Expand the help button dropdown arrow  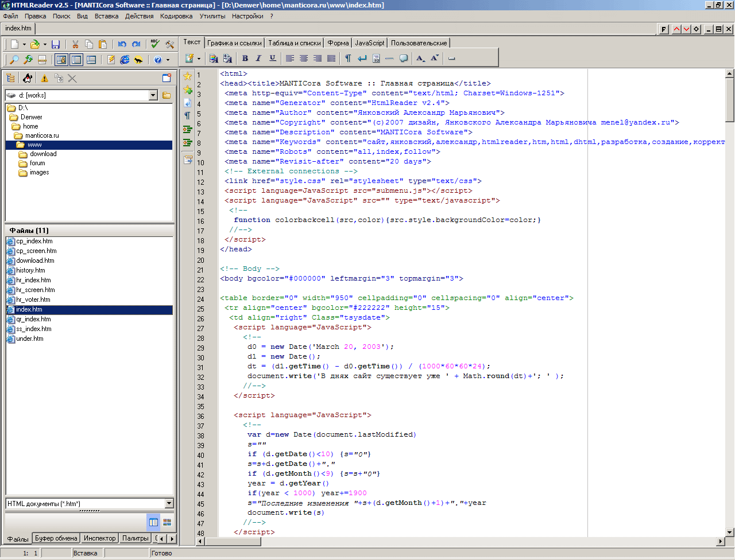click(168, 60)
